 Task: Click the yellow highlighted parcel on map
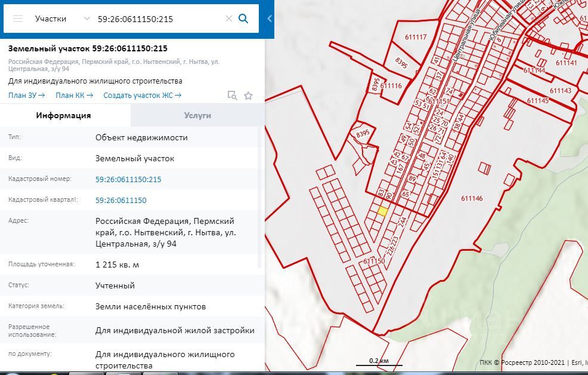383,211
